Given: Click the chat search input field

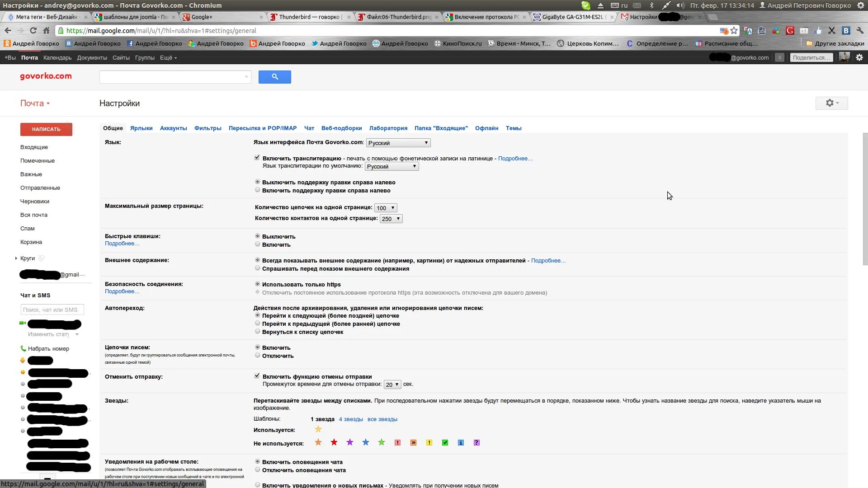Looking at the screenshot, I should (x=52, y=310).
